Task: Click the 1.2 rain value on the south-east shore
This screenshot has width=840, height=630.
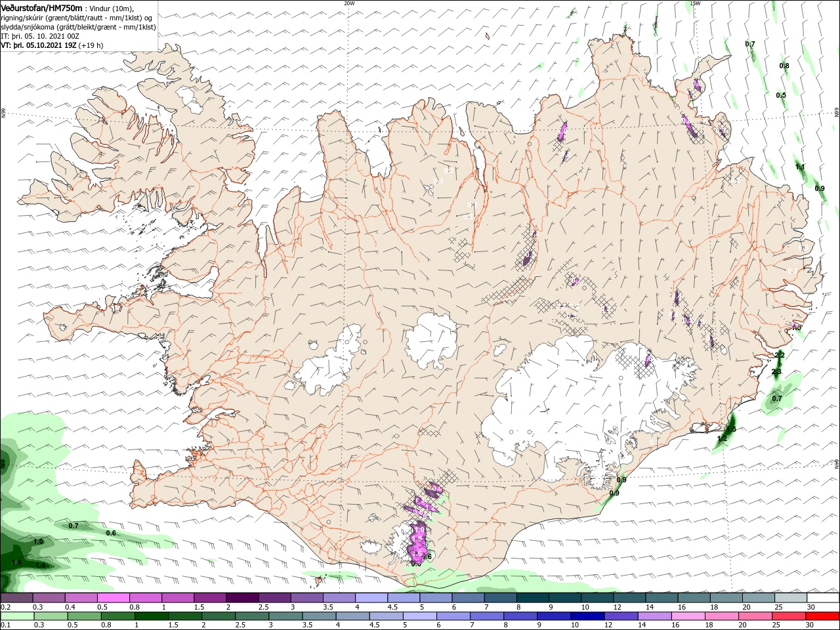Action: 722,438
